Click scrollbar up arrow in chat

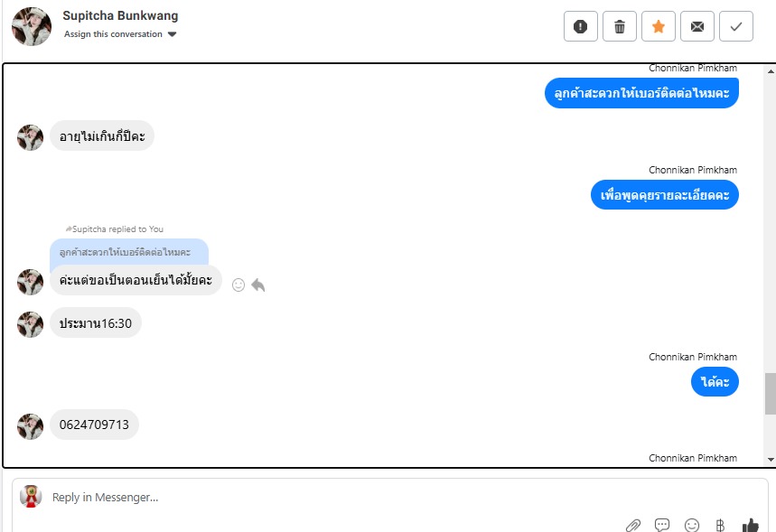click(771, 71)
